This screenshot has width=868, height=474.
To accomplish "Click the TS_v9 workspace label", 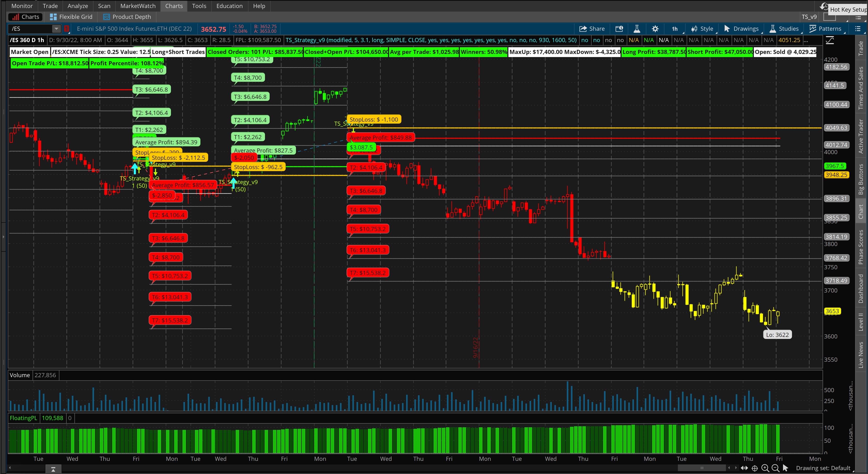I will point(809,17).
